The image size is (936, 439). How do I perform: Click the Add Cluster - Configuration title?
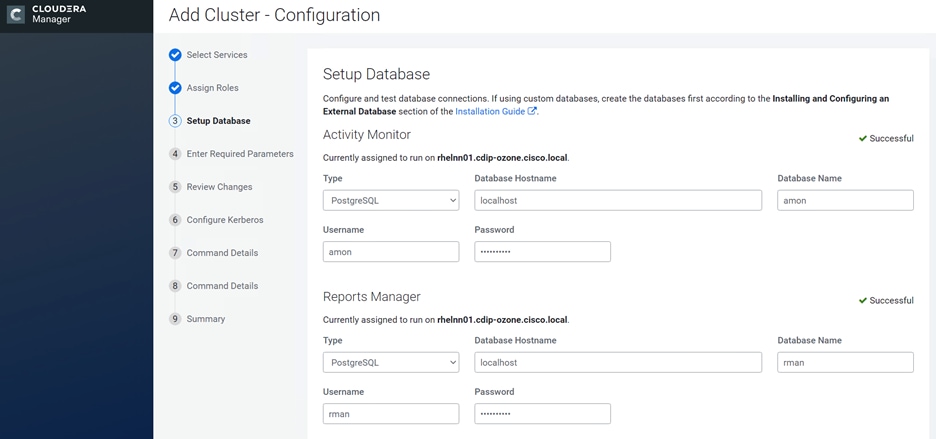[x=274, y=15]
